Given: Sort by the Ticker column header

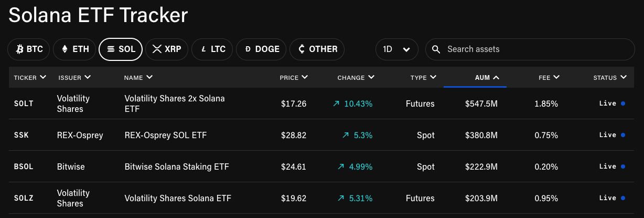Looking at the screenshot, I should point(30,78).
